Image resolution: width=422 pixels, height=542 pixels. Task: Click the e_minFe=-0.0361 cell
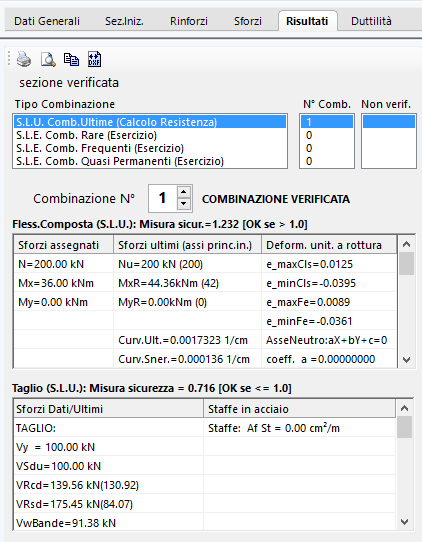click(x=329, y=321)
